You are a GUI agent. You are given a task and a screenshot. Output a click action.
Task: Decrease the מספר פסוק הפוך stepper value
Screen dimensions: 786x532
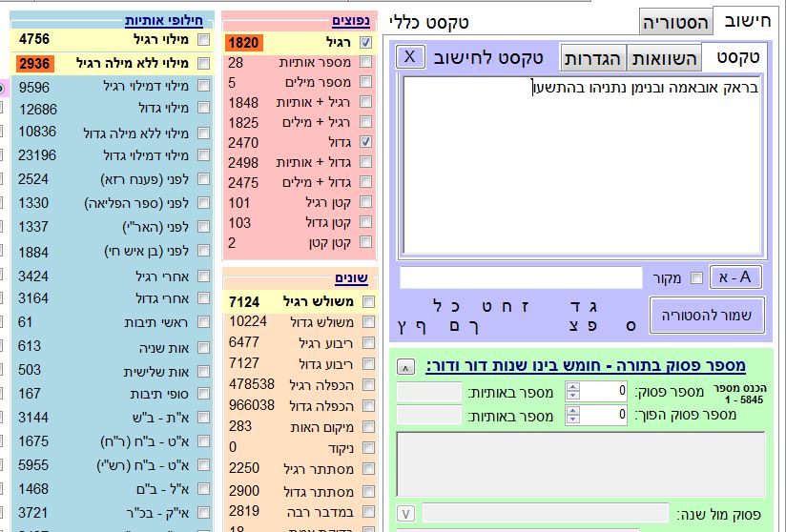pyautogui.click(x=572, y=419)
